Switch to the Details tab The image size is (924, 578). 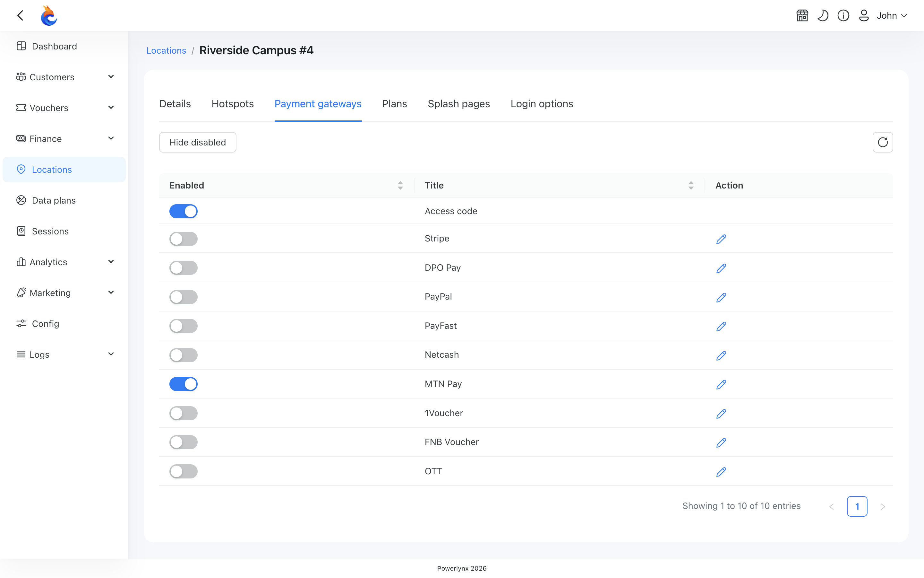tap(175, 104)
